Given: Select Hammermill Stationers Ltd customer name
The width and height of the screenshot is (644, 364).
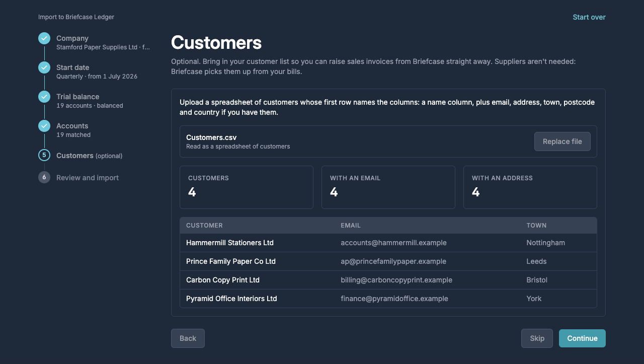Looking at the screenshot, I should coord(230,243).
